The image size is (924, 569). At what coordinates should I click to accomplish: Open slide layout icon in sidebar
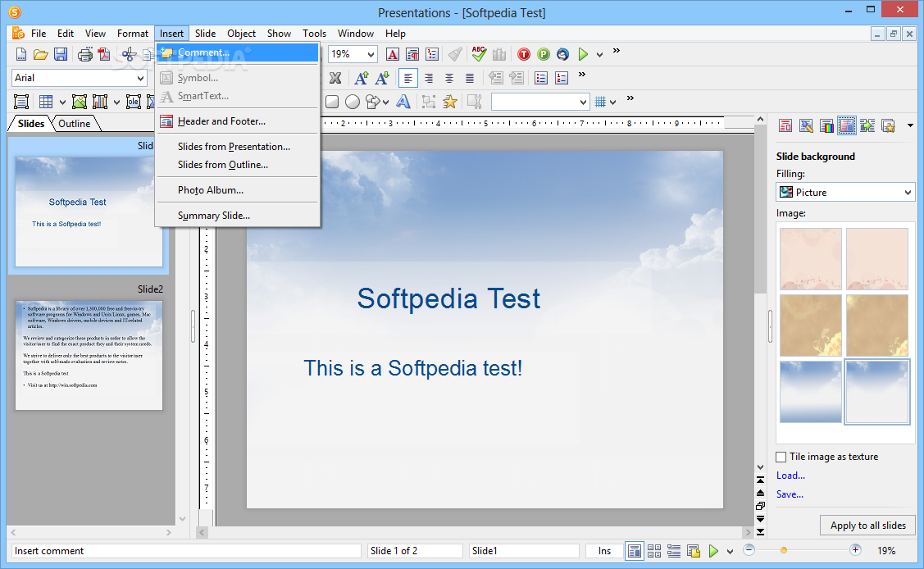pos(785,125)
